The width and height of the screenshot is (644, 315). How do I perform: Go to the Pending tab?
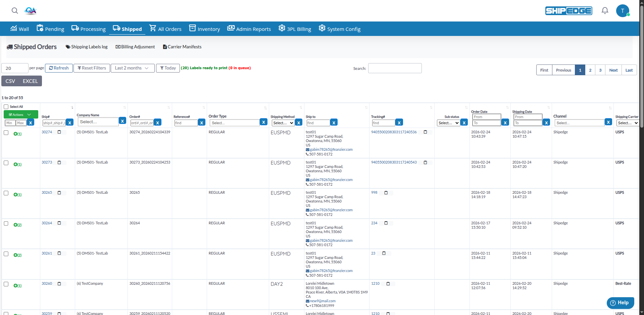[50, 29]
